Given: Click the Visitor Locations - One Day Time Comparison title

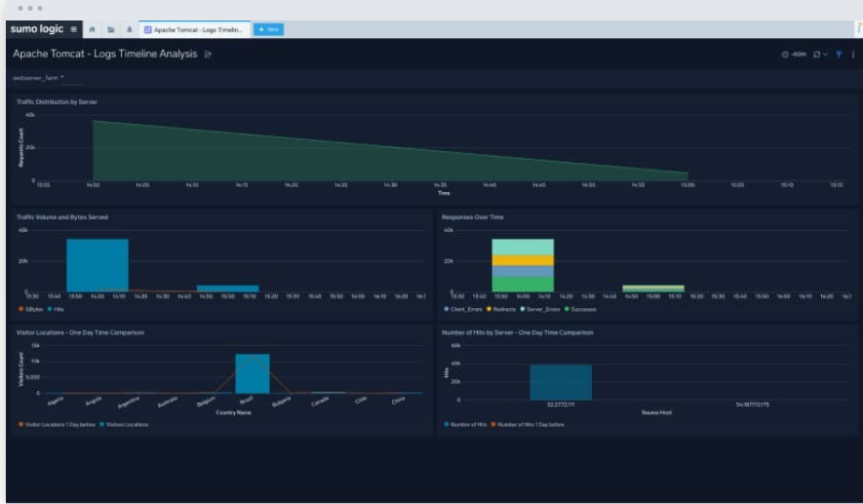Looking at the screenshot, I should pyautogui.click(x=80, y=332).
